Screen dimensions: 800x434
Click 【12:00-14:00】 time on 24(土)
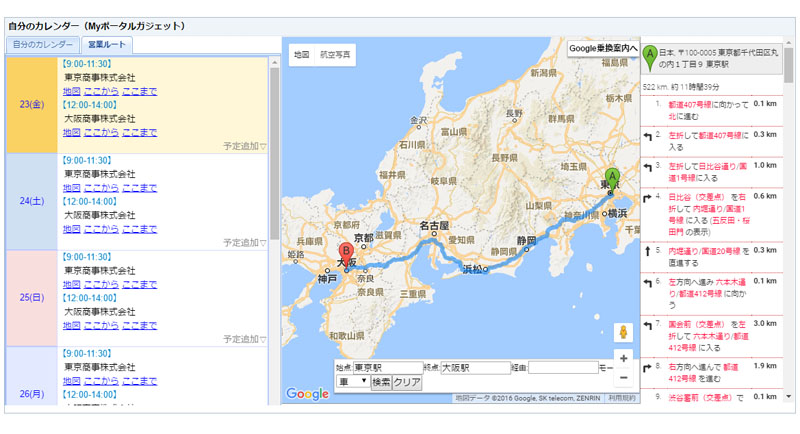point(89,201)
